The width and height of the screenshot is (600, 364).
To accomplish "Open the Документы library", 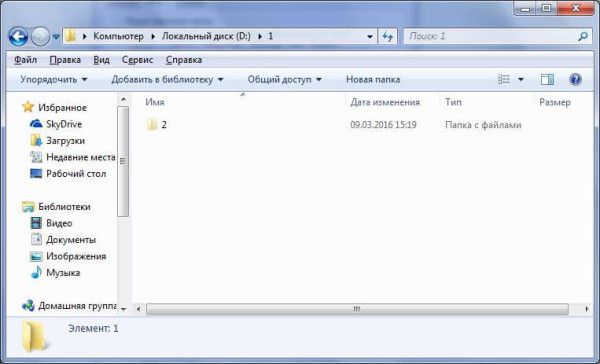I will click(71, 240).
